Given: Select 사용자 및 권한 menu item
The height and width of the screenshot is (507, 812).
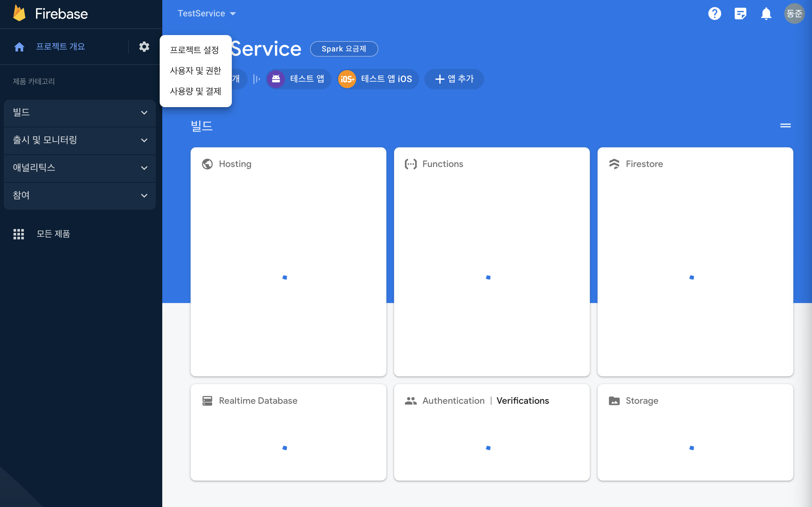Looking at the screenshot, I should [196, 71].
